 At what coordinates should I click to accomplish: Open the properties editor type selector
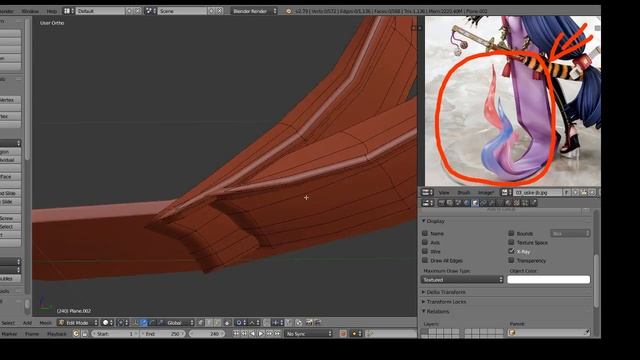tap(427, 203)
